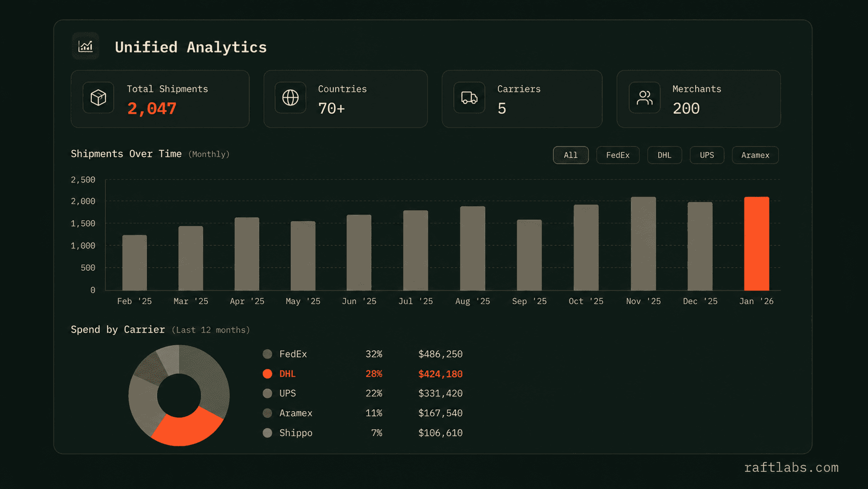Click the Merchants people icon
The height and width of the screenshot is (489, 868).
click(644, 97)
